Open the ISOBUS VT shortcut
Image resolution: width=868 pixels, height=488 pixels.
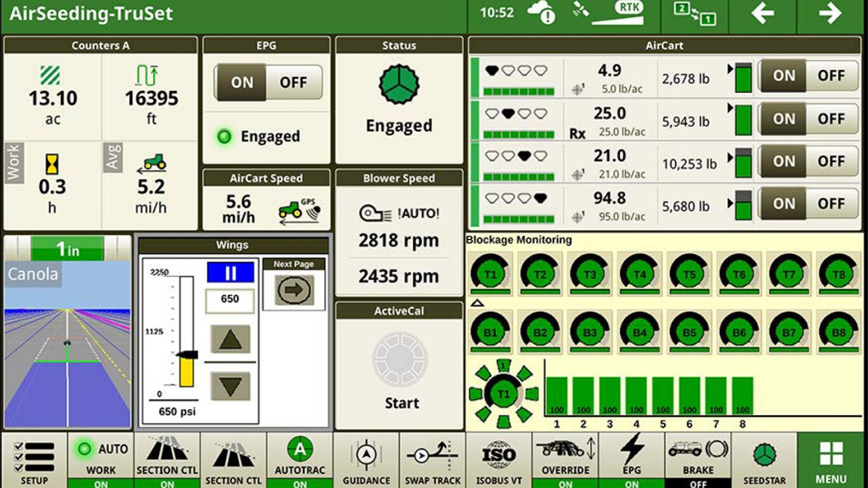[x=499, y=460]
